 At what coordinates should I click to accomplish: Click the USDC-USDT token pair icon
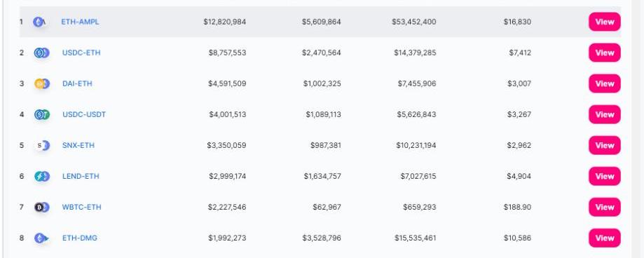(x=42, y=114)
